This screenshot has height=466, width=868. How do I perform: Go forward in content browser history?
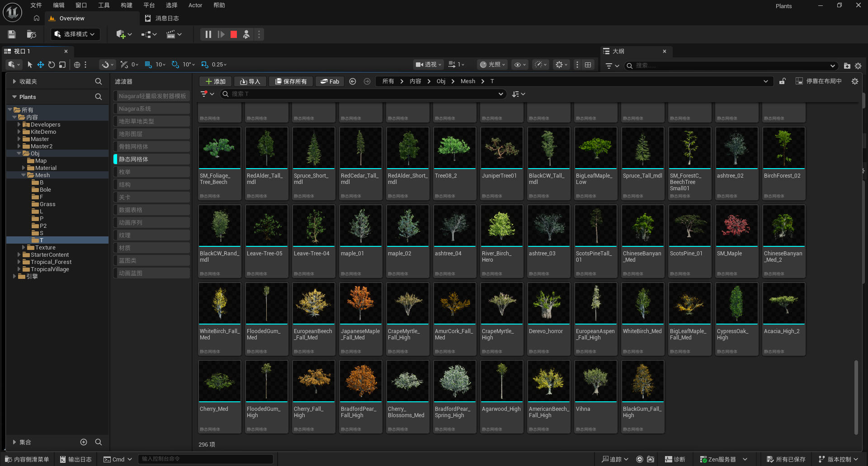pos(367,81)
